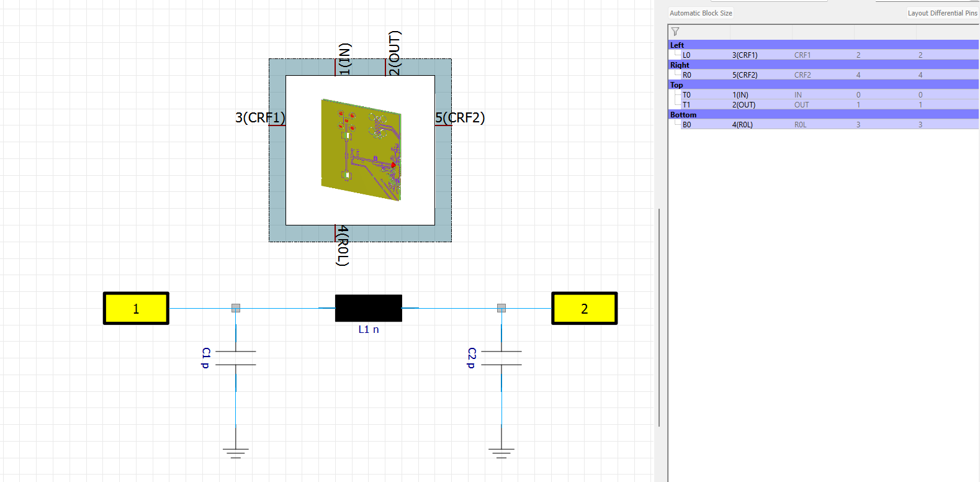Select the Right group header row
The width and height of the screenshot is (980, 482).
pyautogui.click(x=823, y=65)
